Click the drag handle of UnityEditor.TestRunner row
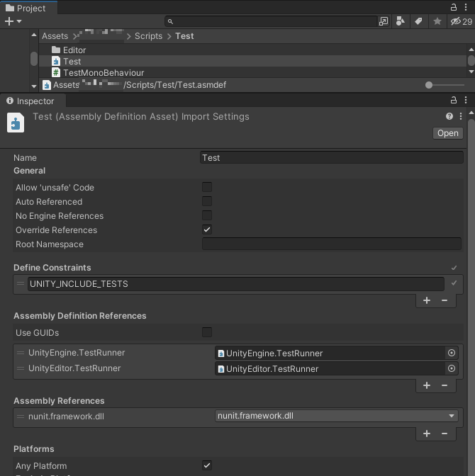The width and height of the screenshot is (475, 476). [21, 368]
